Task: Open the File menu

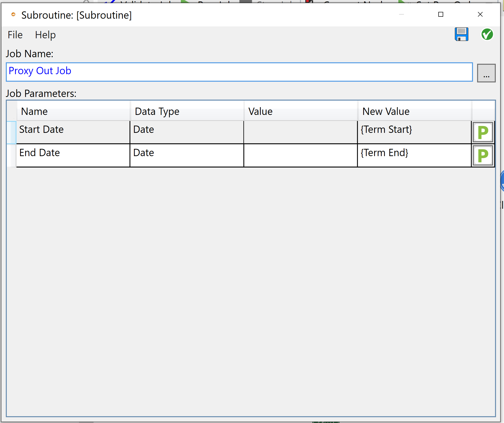Action: point(15,35)
